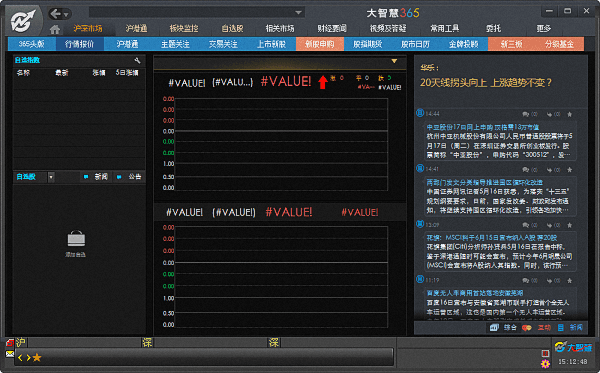Screen dimensions: 600x373
Task: Star the 13:09 news item
Action: 569,225
